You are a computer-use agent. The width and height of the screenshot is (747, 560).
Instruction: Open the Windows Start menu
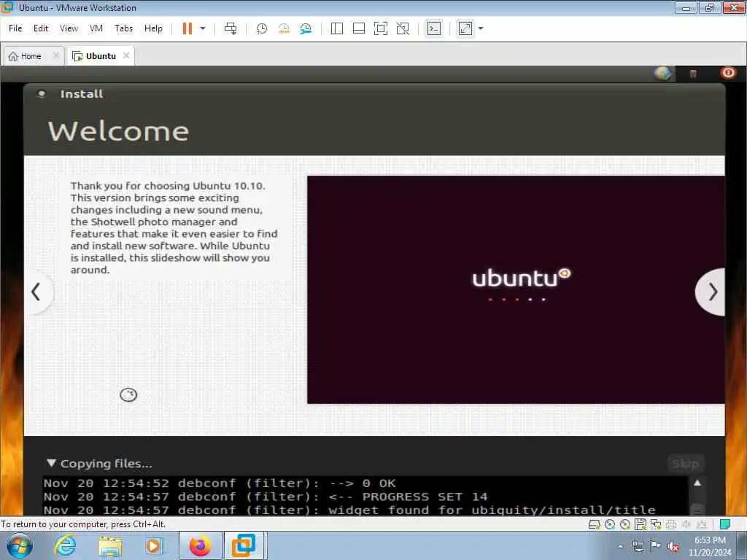(20, 545)
